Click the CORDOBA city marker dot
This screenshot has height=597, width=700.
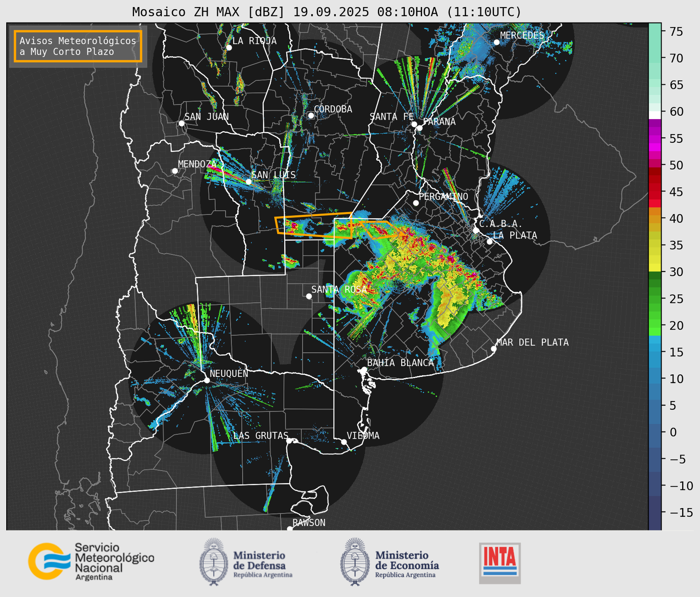[x=311, y=115]
